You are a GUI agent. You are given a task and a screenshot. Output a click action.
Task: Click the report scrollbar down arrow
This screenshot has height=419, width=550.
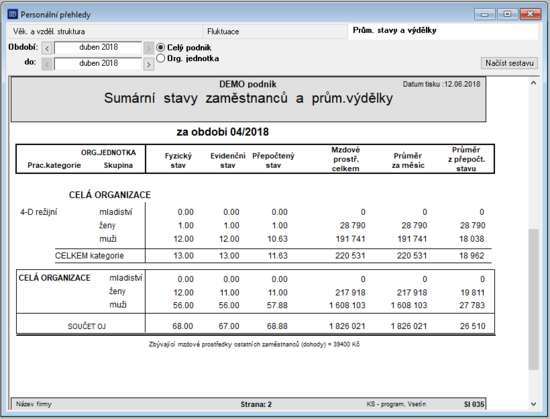point(534,404)
